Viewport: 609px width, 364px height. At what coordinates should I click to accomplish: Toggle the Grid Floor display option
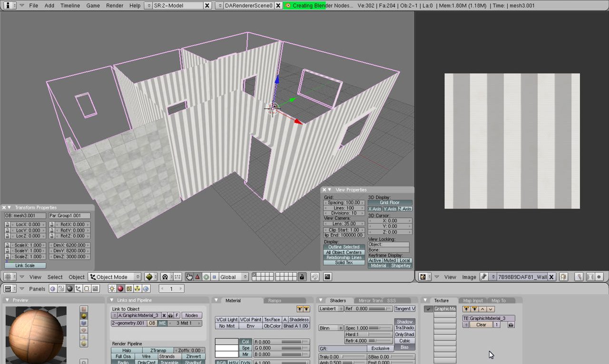[390, 203]
